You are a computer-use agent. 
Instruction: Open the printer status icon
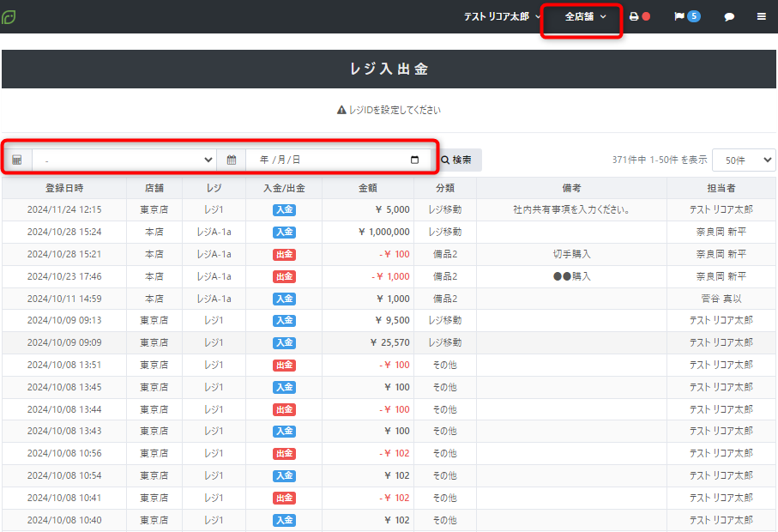(x=634, y=16)
